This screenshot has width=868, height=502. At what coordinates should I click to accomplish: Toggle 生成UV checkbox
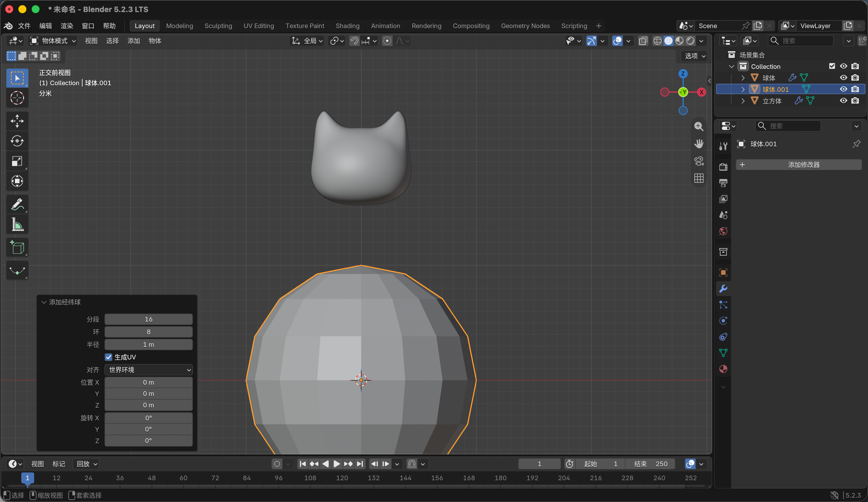coord(108,357)
